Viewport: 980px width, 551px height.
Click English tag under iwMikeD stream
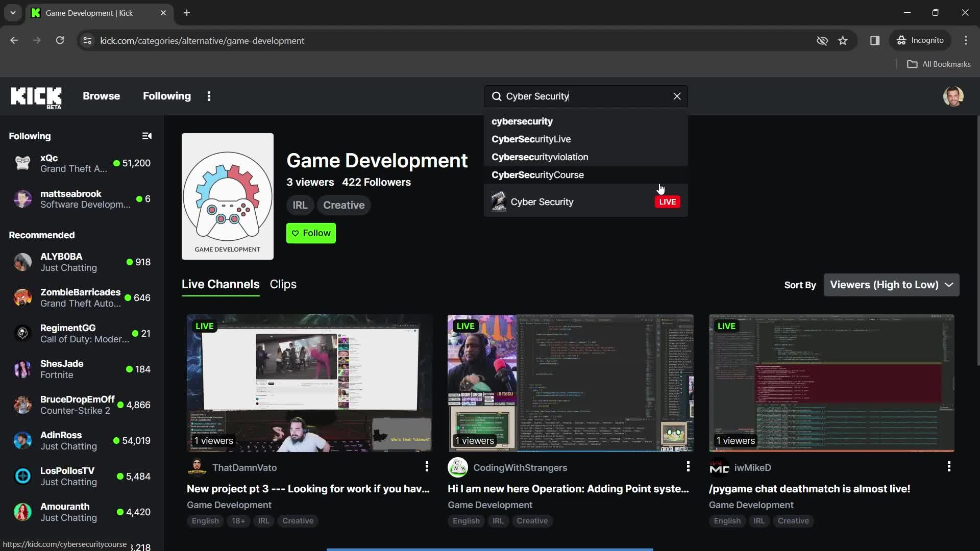(727, 521)
